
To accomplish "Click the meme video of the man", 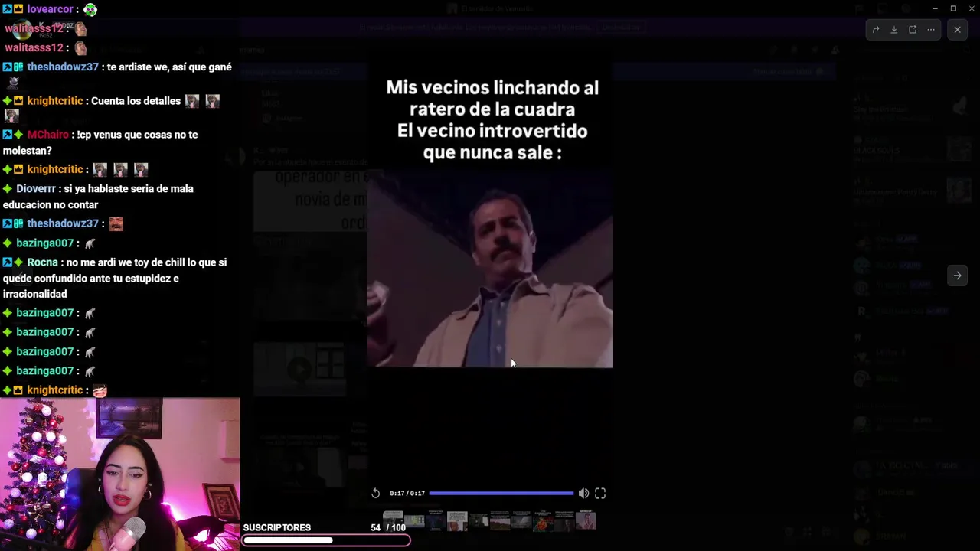I will (490, 268).
